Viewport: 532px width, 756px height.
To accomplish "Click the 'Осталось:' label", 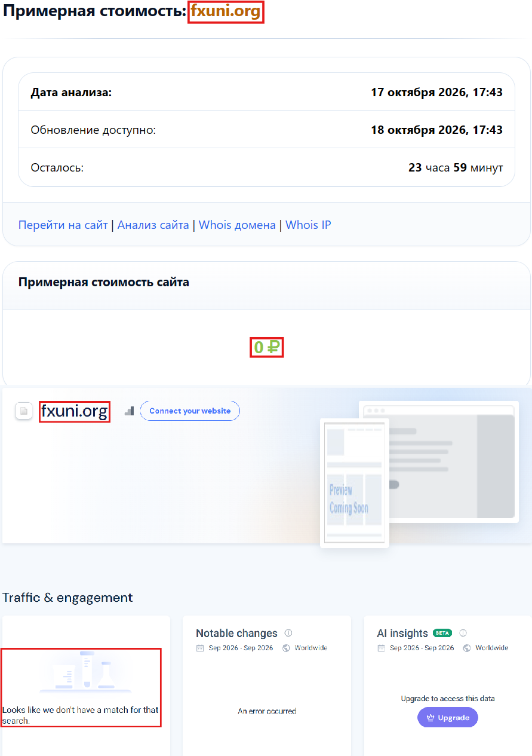I will pyautogui.click(x=57, y=167).
